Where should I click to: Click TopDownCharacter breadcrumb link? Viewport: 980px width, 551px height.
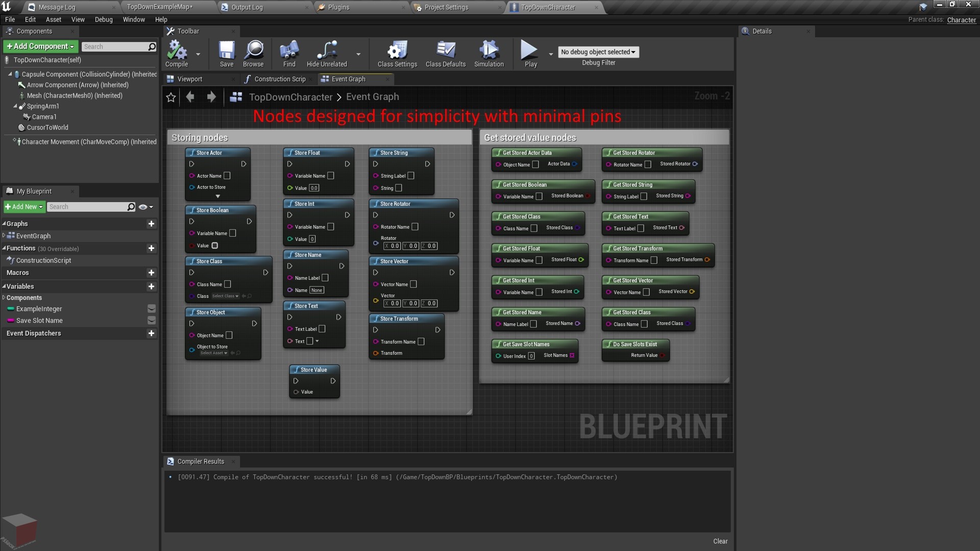point(291,97)
